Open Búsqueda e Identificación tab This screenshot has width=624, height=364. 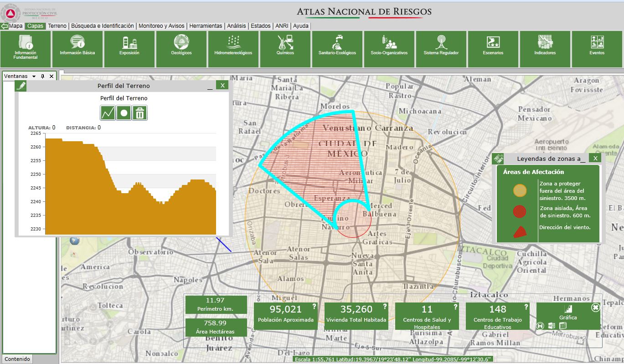[x=103, y=26]
